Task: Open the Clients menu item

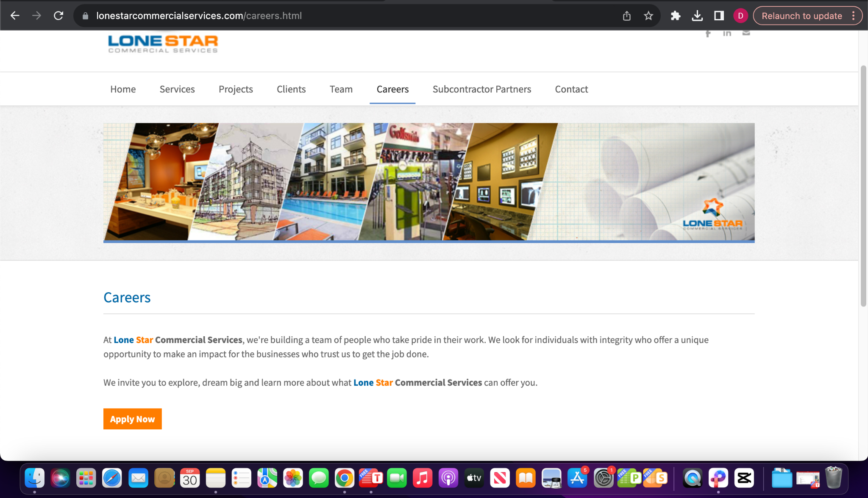Action: 291,89
